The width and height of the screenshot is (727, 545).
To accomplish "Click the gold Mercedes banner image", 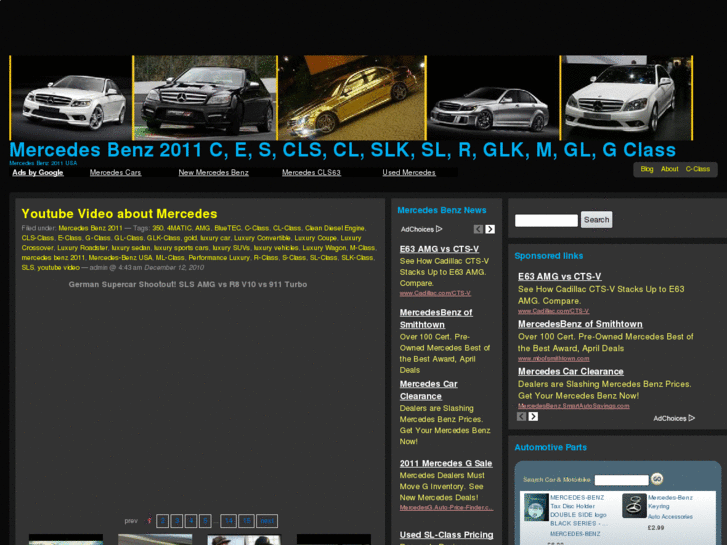I will [351, 98].
